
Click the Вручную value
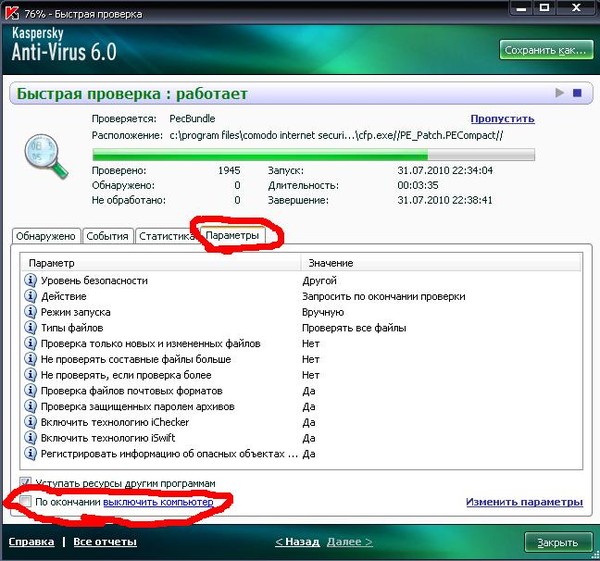coord(323,312)
